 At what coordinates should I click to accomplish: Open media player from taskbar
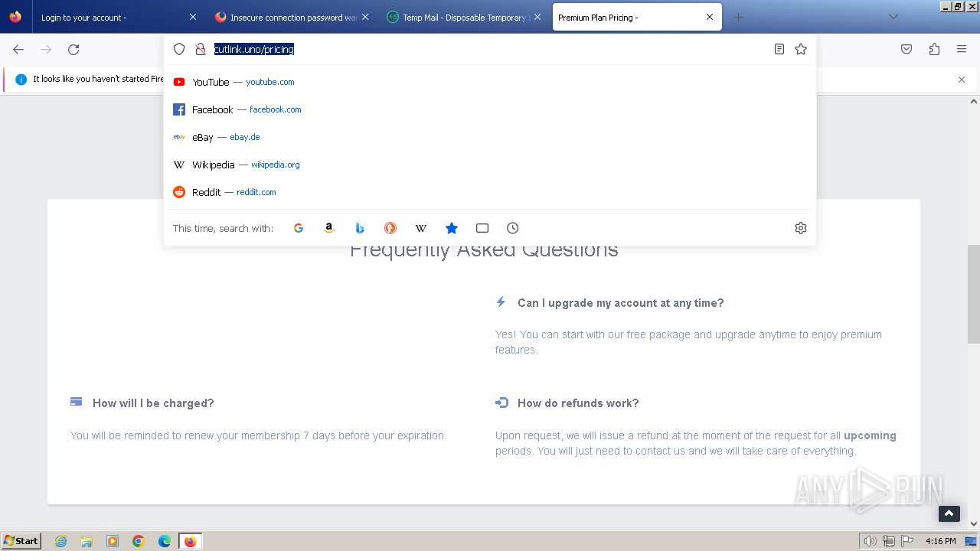point(113,541)
